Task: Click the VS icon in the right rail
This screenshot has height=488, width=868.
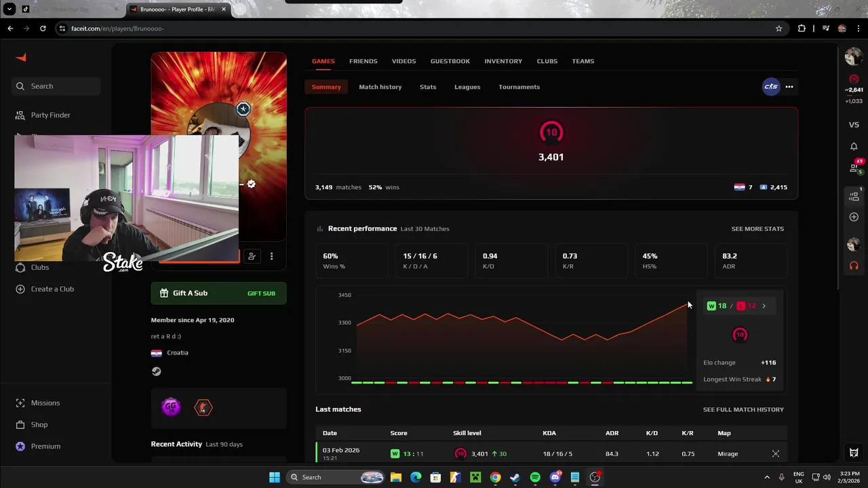Action: coord(854,125)
